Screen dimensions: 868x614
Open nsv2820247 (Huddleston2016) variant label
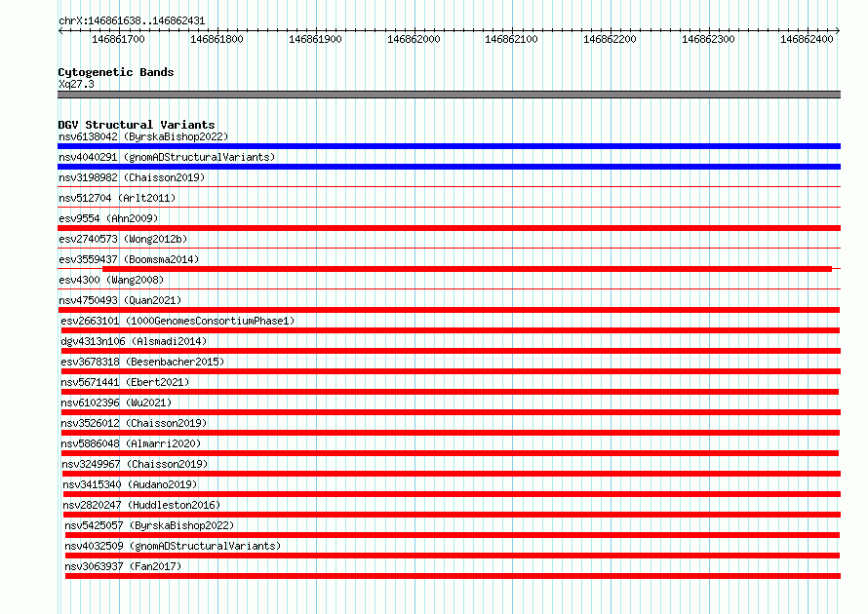coord(141,505)
